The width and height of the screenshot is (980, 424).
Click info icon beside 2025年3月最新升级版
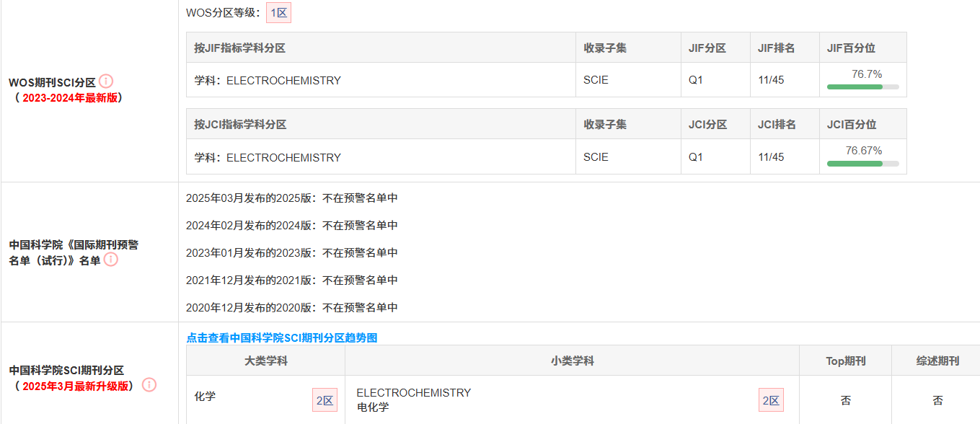(x=149, y=385)
